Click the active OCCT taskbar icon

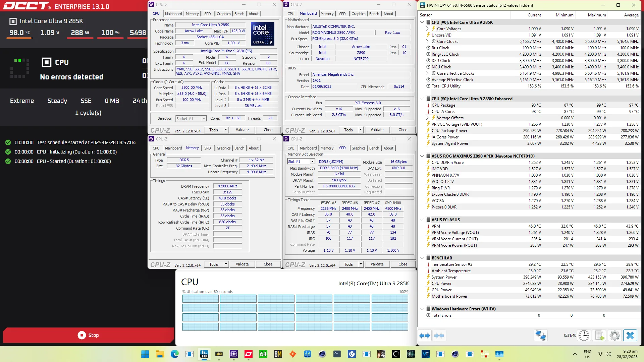(x=204, y=354)
